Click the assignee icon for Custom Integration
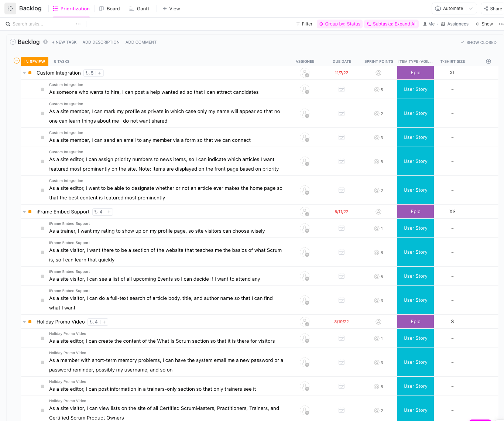Viewport: 504px width, 421px height. click(305, 73)
